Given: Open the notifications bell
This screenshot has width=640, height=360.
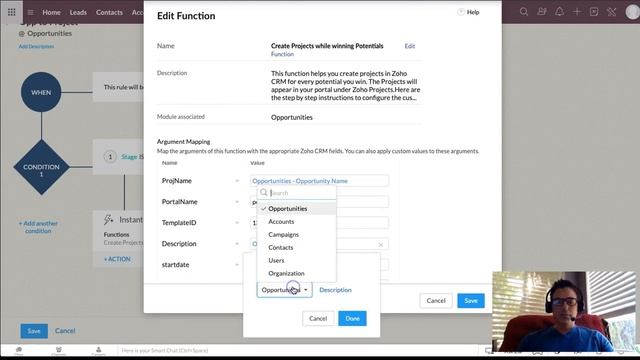Looking at the screenshot, I should pos(559,12).
